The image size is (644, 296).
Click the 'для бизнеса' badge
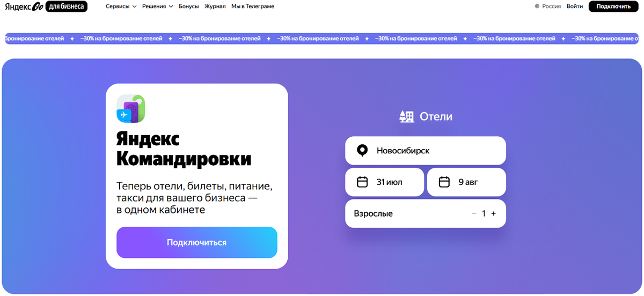(x=67, y=6)
